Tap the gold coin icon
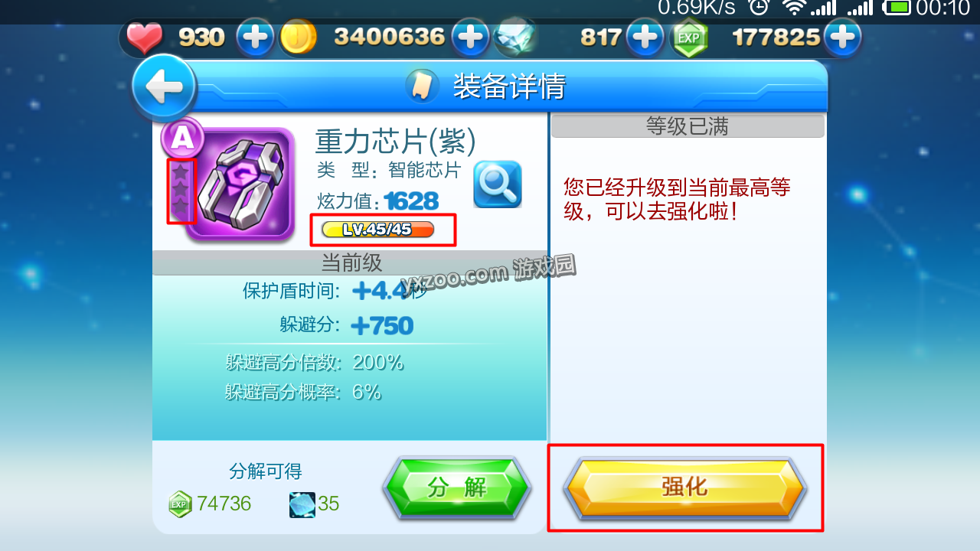980x551 pixels. point(298,38)
